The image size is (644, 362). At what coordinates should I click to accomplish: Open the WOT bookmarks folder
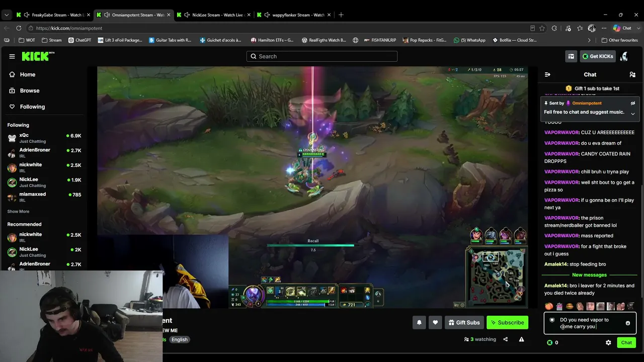[27, 40]
